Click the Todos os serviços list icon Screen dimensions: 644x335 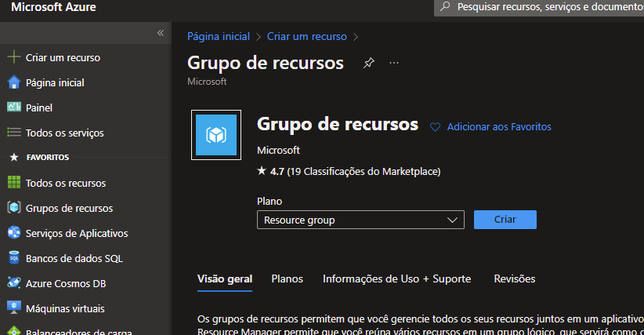pyautogui.click(x=14, y=133)
